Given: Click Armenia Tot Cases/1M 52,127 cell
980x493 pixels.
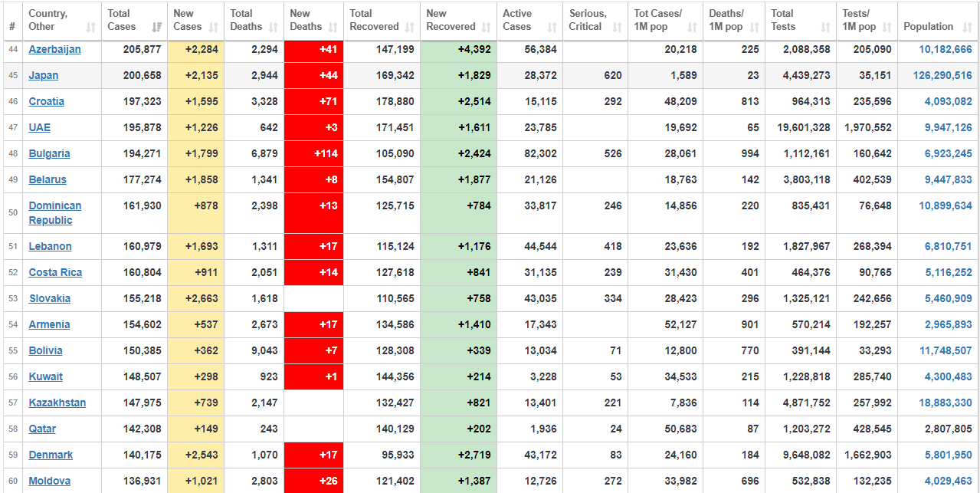Looking at the screenshot, I should click(666, 324).
